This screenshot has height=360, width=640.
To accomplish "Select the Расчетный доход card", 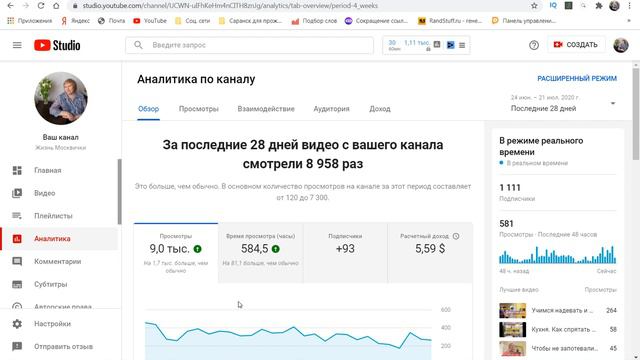I will coord(430,253).
